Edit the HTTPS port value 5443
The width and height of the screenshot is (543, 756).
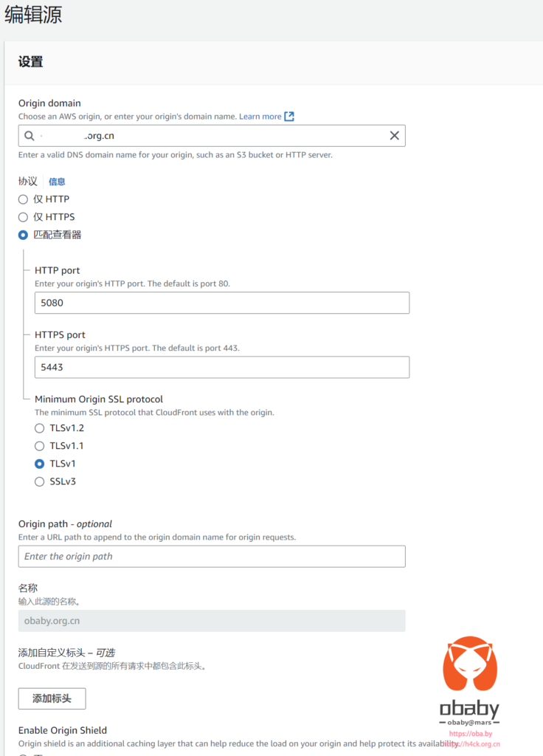click(221, 367)
